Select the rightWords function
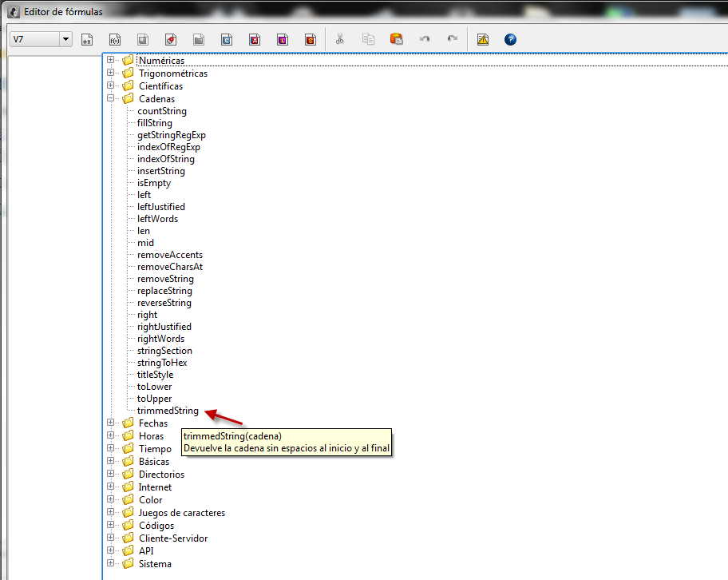This screenshot has width=728, height=580. [160, 339]
